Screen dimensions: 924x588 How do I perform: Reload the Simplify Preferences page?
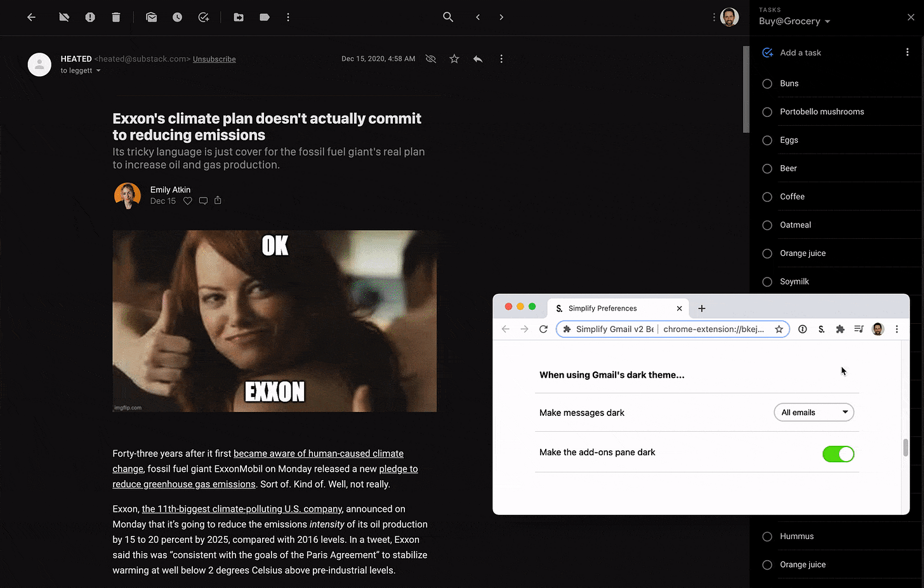point(543,329)
